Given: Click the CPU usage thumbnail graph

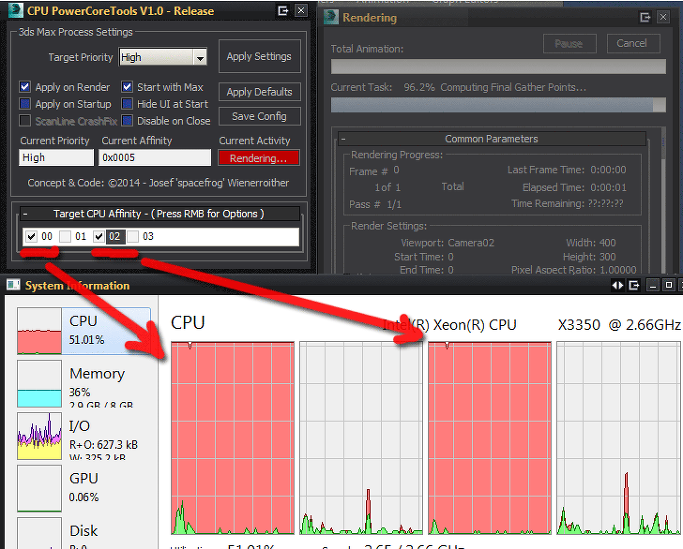Looking at the screenshot, I should point(39,331).
